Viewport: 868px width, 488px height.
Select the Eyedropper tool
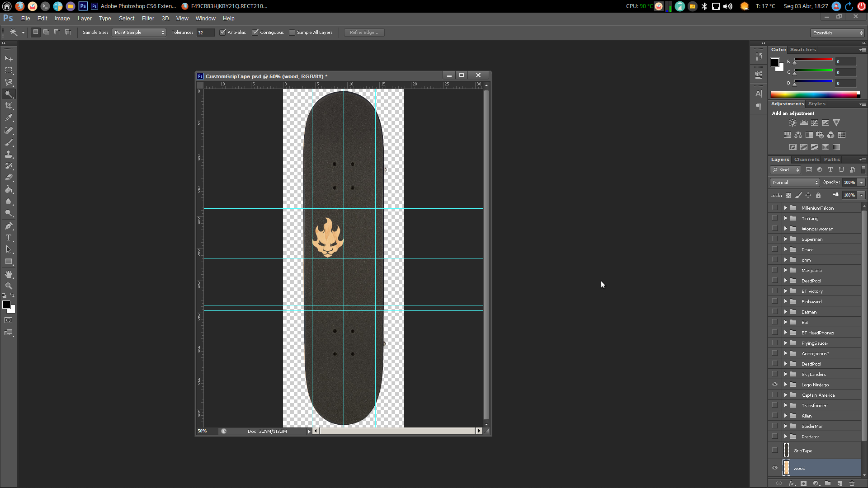tap(9, 117)
